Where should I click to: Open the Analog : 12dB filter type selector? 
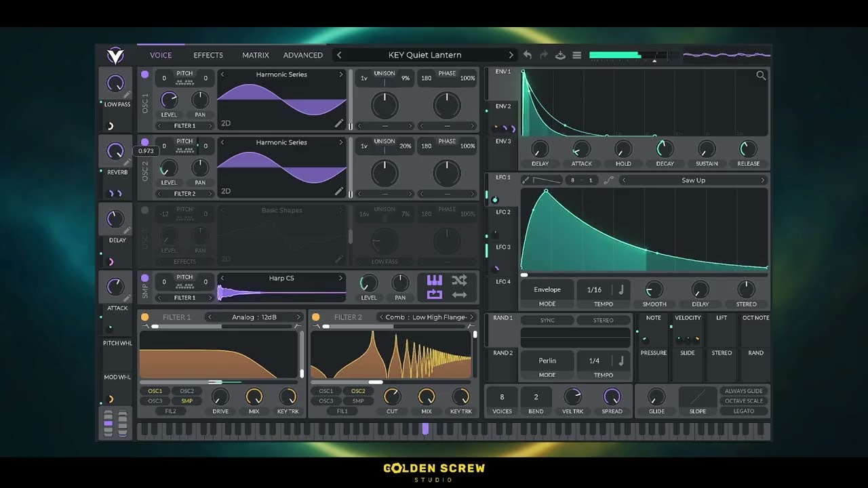point(254,317)
